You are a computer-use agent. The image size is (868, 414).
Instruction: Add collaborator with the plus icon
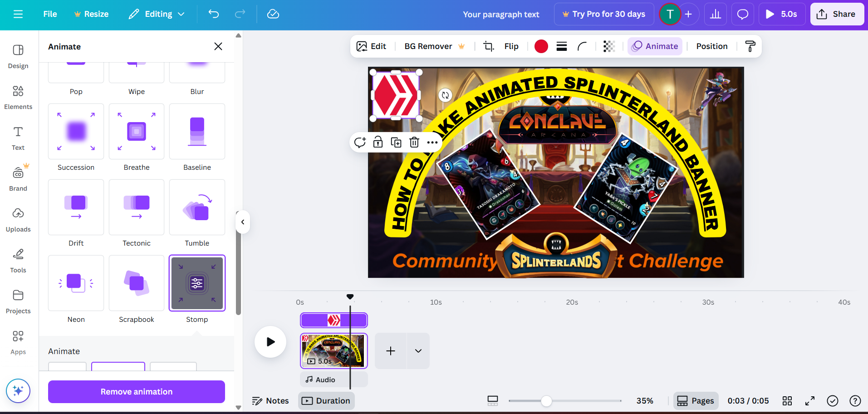click(688, 14)
